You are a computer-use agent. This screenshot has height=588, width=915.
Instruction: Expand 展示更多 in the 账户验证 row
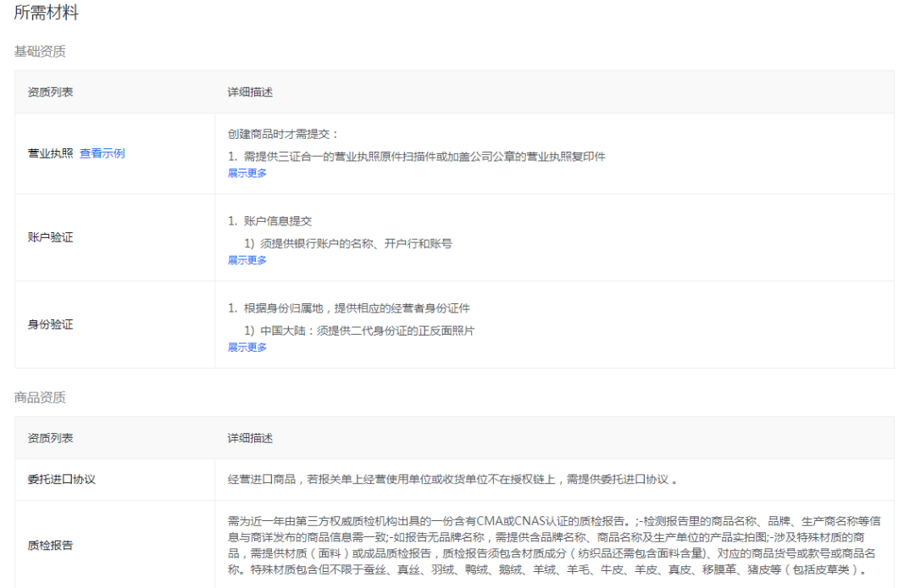[x=249, y=260]
